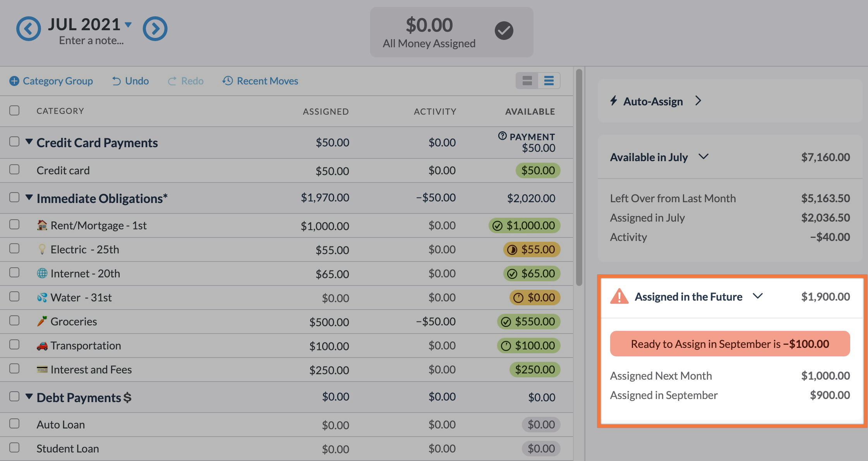Click the Auto-Assign lightning bolt icon
This screenshot has height=461, width=868.
pyautogui.click(x=613, y=101)
